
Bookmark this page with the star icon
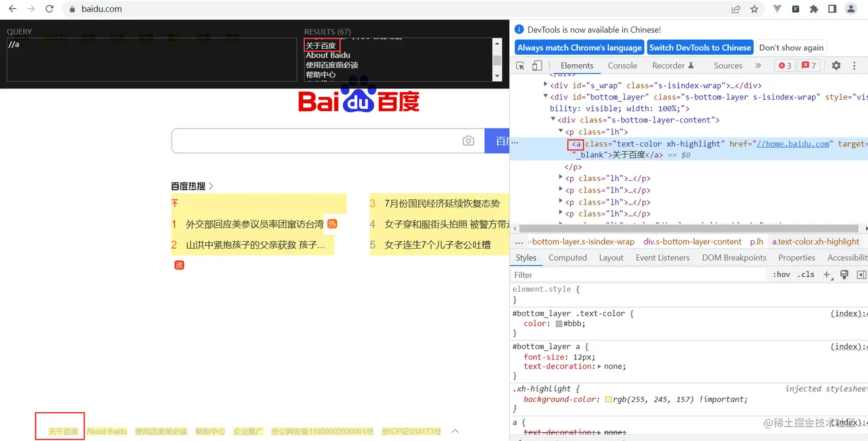[x=754, y=9]
